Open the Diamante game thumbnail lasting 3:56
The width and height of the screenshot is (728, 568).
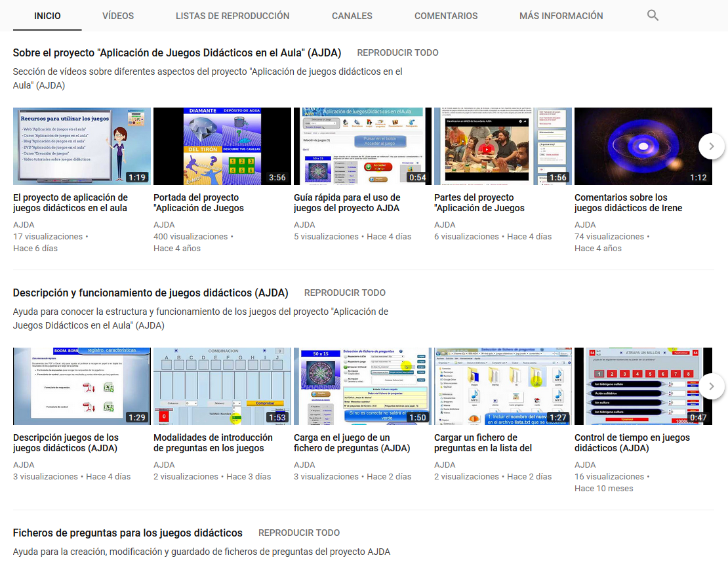pyautogui.click(x=222, y=146)
